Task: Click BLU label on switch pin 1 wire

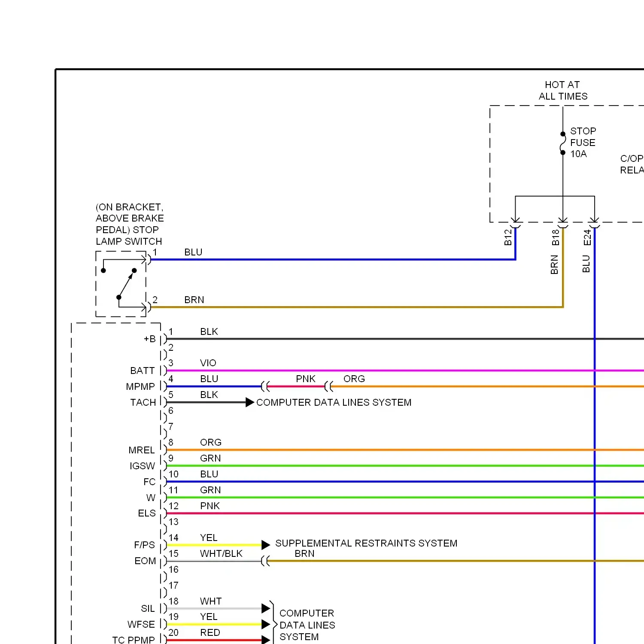Action: click(193, 252)
